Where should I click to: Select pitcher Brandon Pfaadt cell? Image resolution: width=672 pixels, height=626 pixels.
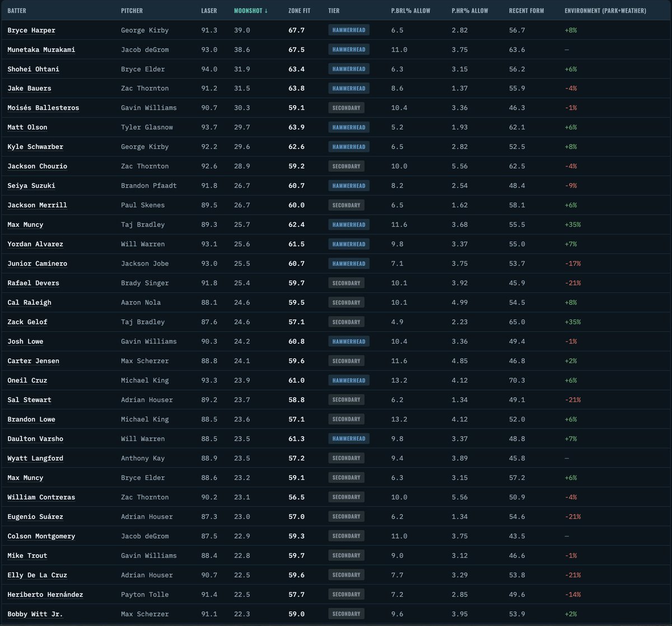(x=149, y=186)
